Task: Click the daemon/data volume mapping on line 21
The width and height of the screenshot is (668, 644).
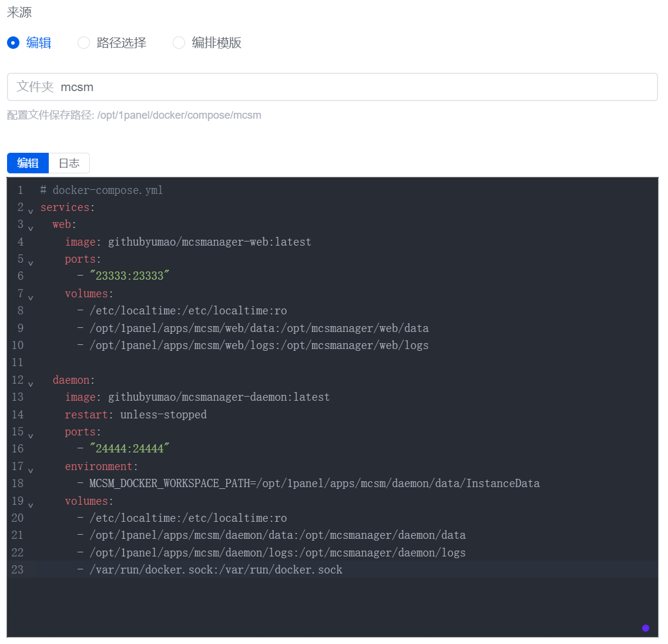Action: (278, 535)
